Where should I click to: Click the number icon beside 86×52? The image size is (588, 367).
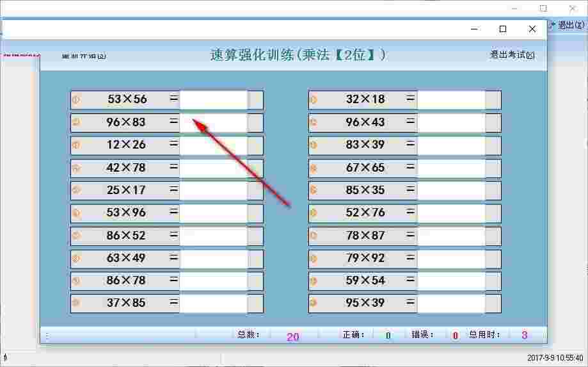(76, 236)
